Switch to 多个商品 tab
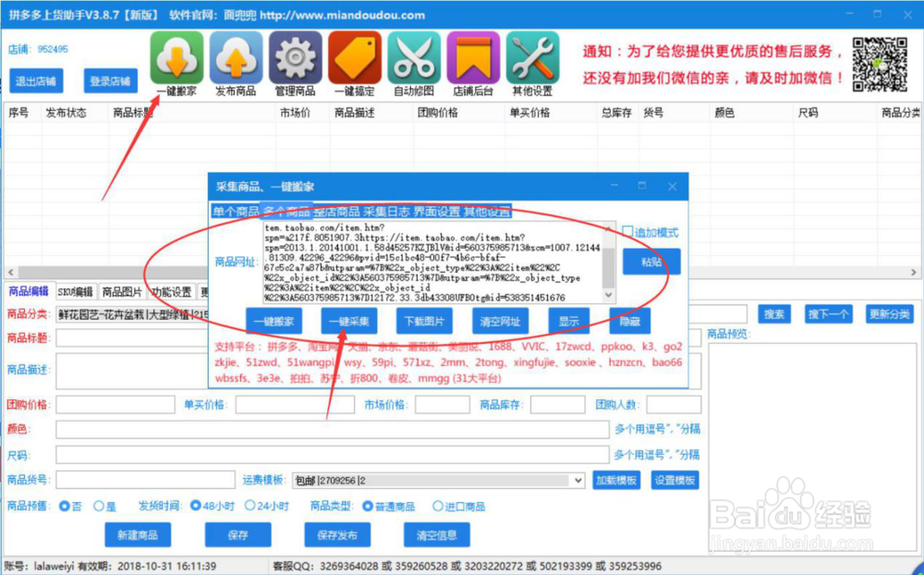The image size is (924, 575). [x=286, y=211]
